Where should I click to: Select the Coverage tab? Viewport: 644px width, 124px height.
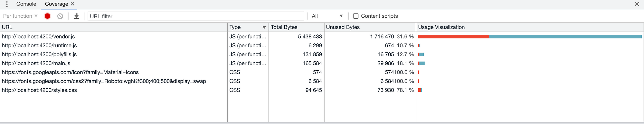pos(56,4)
